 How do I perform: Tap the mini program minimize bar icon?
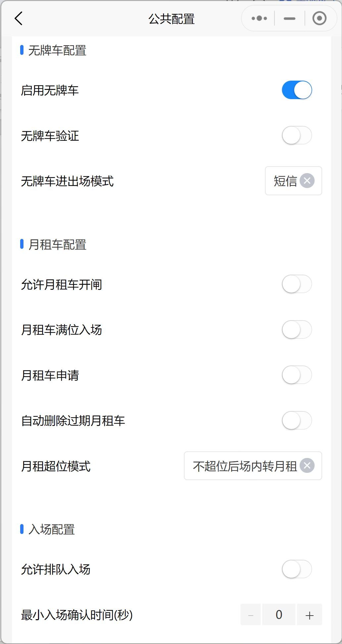coord(289,19)
